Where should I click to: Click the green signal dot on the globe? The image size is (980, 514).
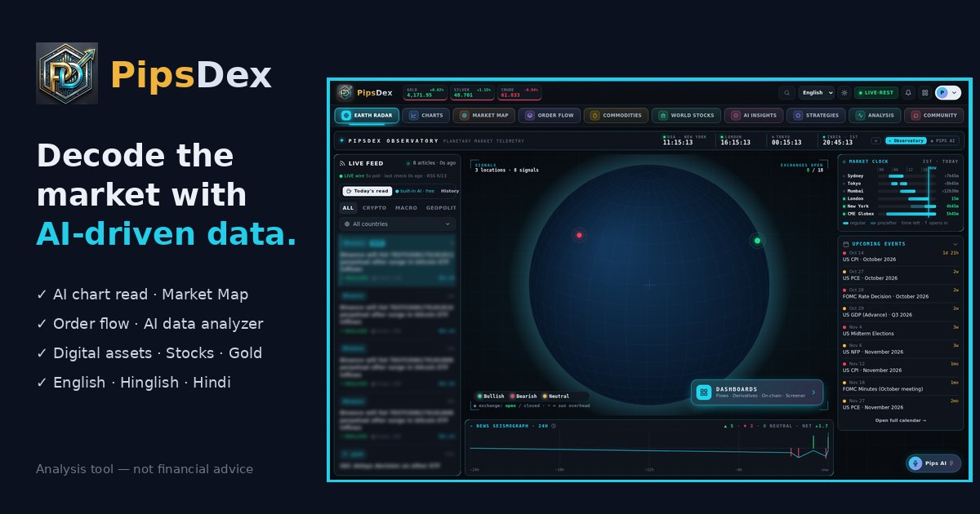(x=757, y=241)
